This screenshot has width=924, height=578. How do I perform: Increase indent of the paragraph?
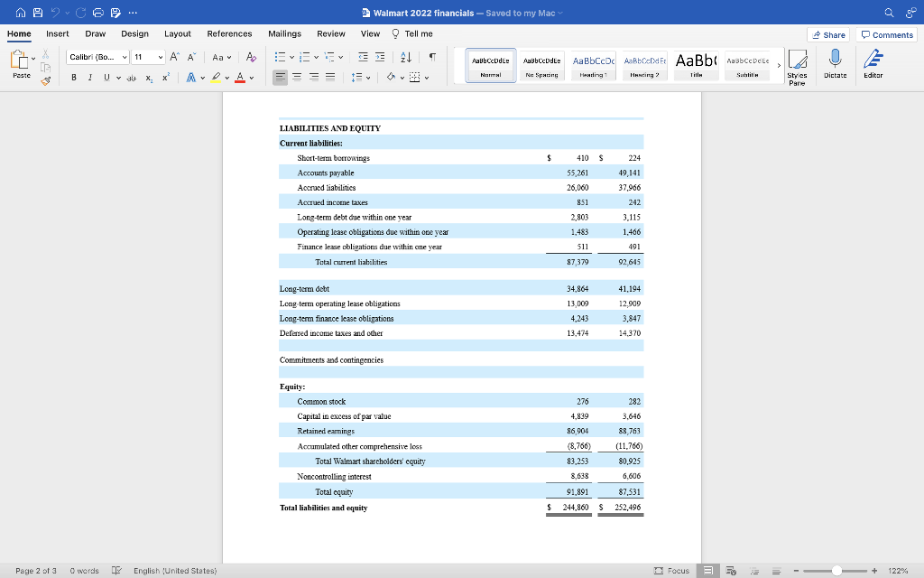tap(380, 57)
